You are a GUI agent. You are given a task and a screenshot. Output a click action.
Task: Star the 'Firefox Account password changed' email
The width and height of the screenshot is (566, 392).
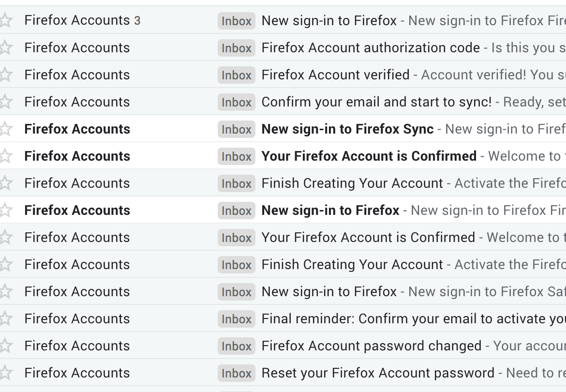5,346
